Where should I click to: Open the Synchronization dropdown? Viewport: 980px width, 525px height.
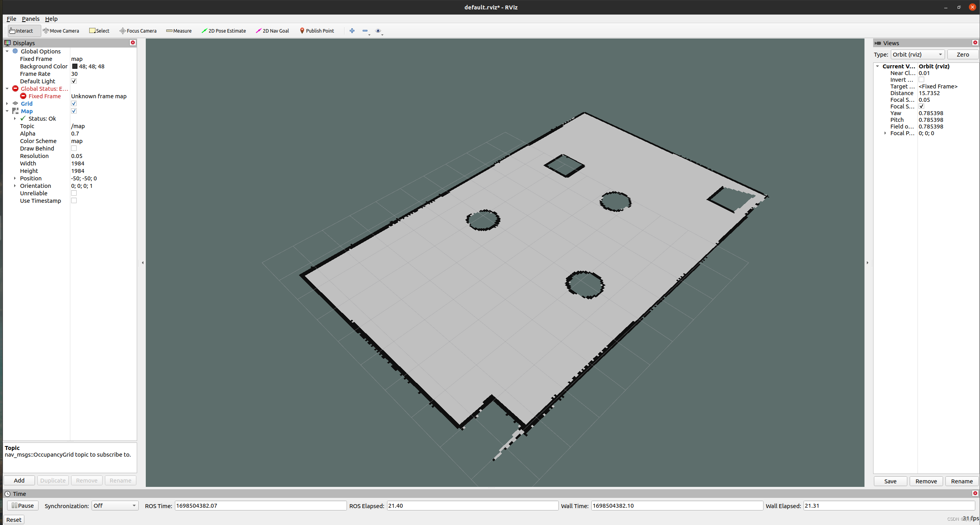[115, 506]
